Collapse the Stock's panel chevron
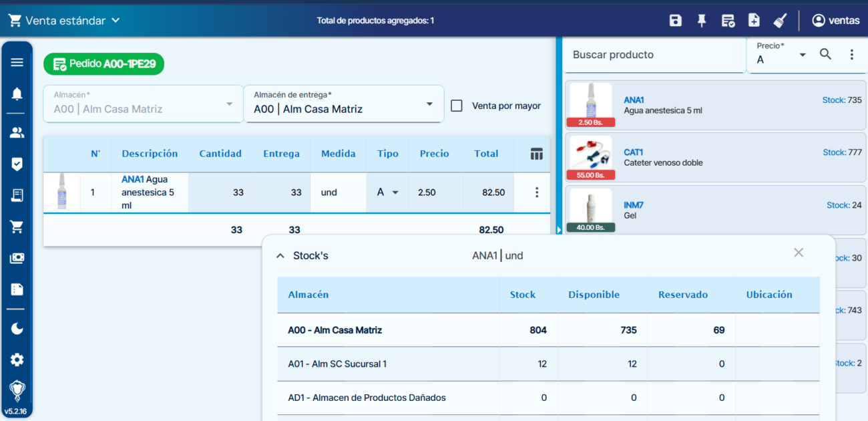Image resolution: width=868 pixels, height=421 pixels. 280,256
